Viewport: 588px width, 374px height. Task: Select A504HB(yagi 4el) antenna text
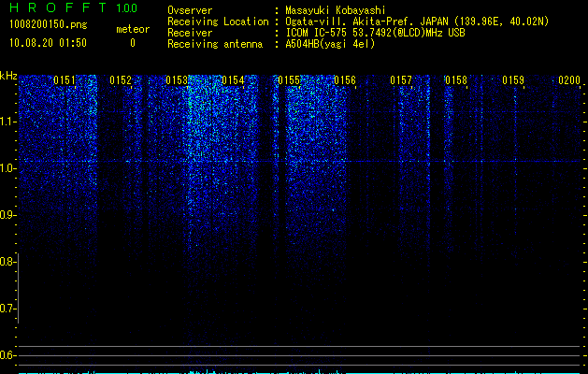(x=330, y=44)
